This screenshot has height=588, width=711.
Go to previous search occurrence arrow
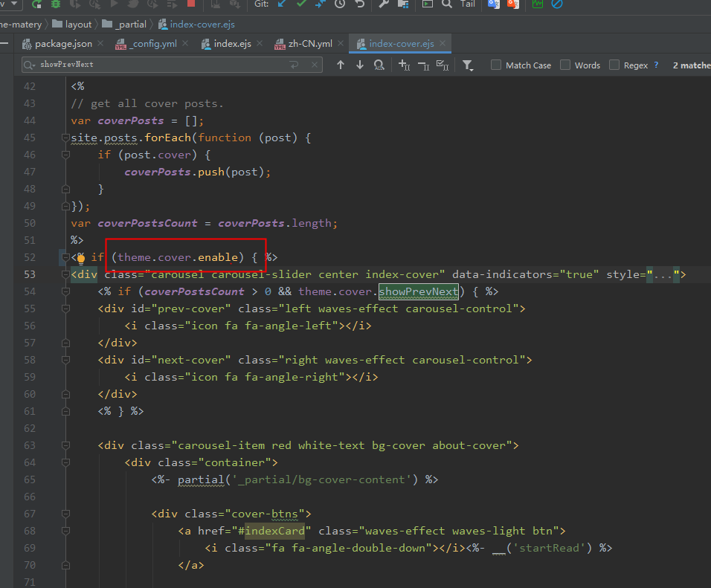341,65
